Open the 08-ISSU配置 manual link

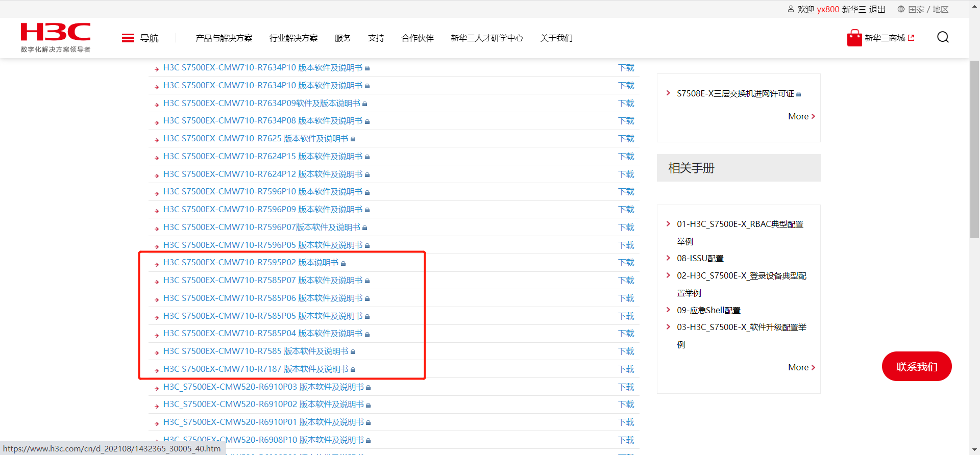click(x=700, y=259)
